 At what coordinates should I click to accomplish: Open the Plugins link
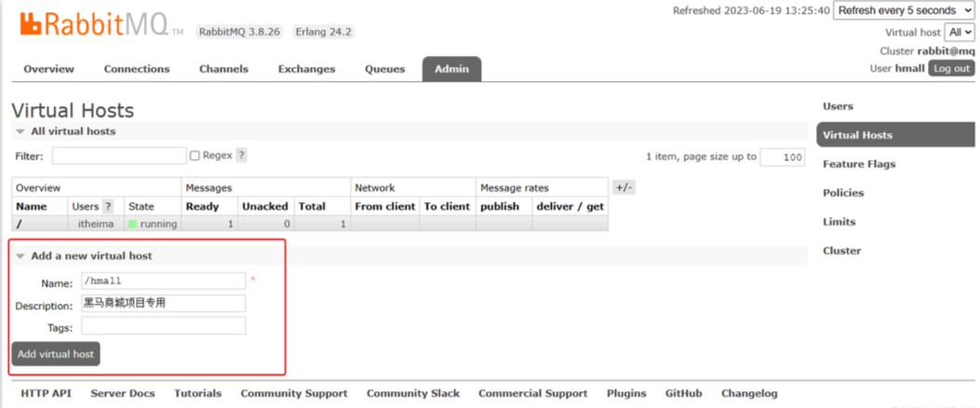point(626,394)
